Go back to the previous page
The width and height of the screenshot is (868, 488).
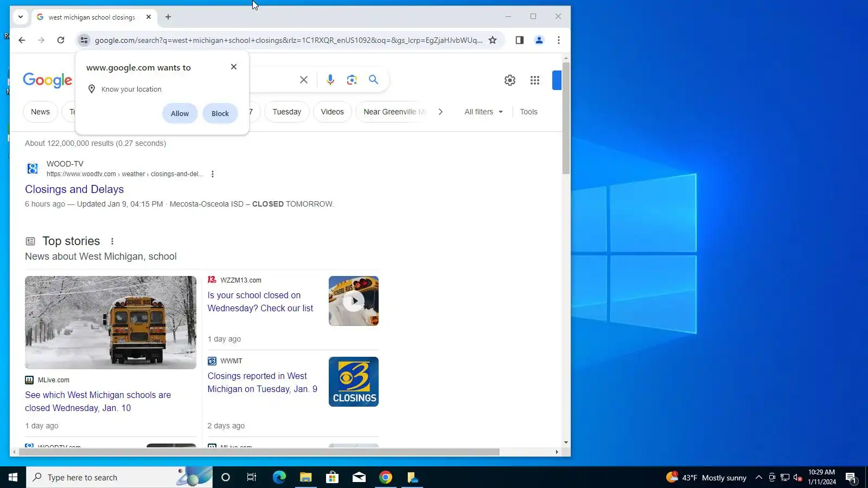[x=22, y=40]
